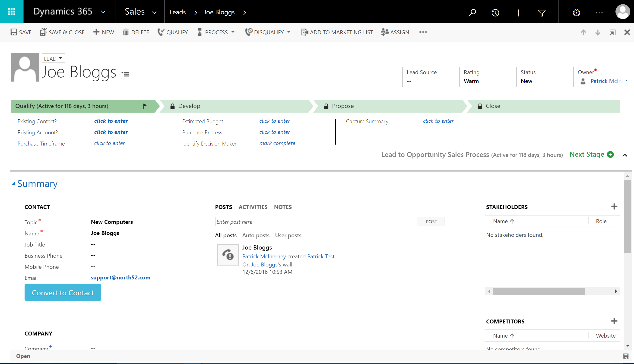Assign the lead to another user
The width and height of the screenshot is (634, 364).
[395, 32]
